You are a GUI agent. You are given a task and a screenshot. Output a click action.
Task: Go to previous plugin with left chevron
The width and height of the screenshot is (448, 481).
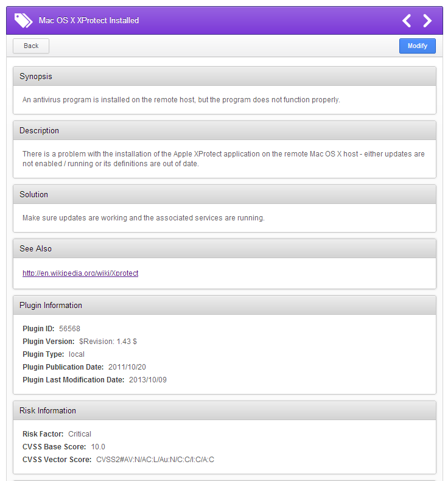pyautogui.click(x=407, y=21)
